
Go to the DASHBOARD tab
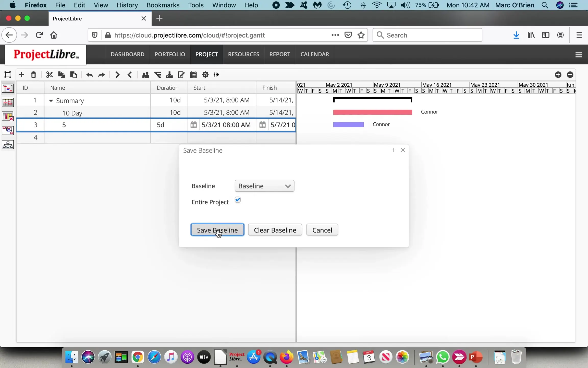128,54
